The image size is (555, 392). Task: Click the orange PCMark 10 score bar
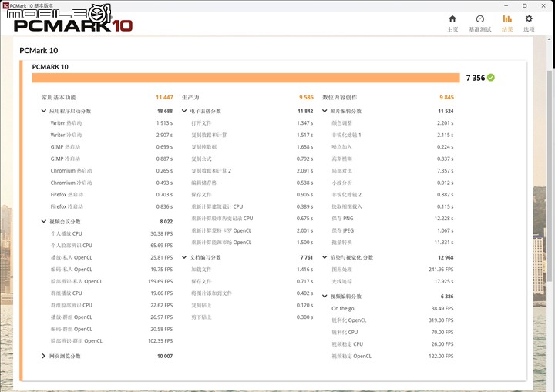pos(246,78)
